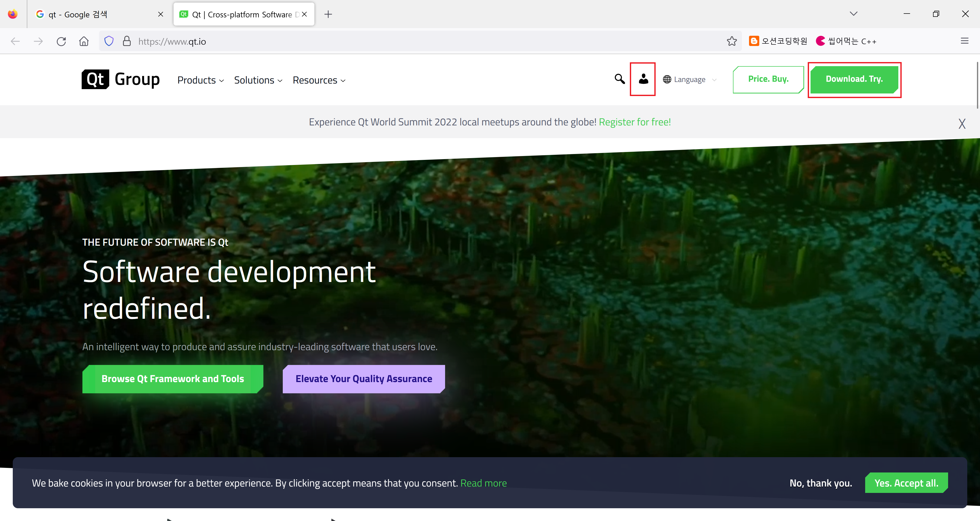Open site search magnifier
Screen dimensions: 980x521
pyautogui.click(x=620, y=79)
